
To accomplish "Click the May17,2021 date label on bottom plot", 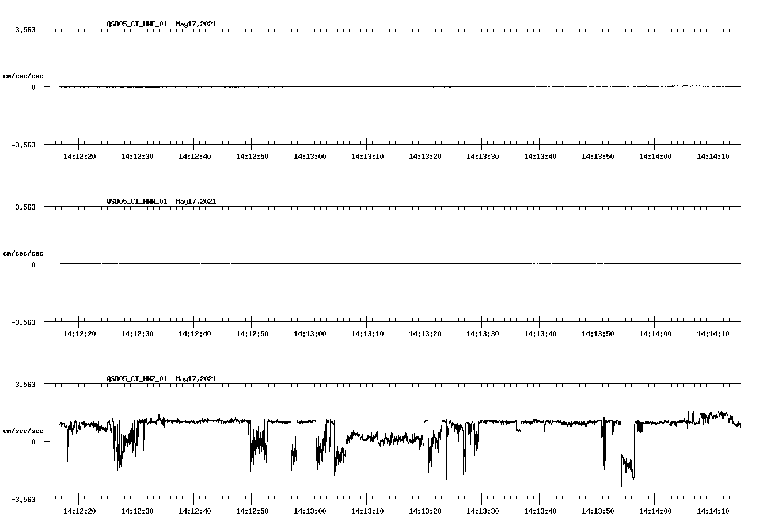I will click(x=195, y=379).
